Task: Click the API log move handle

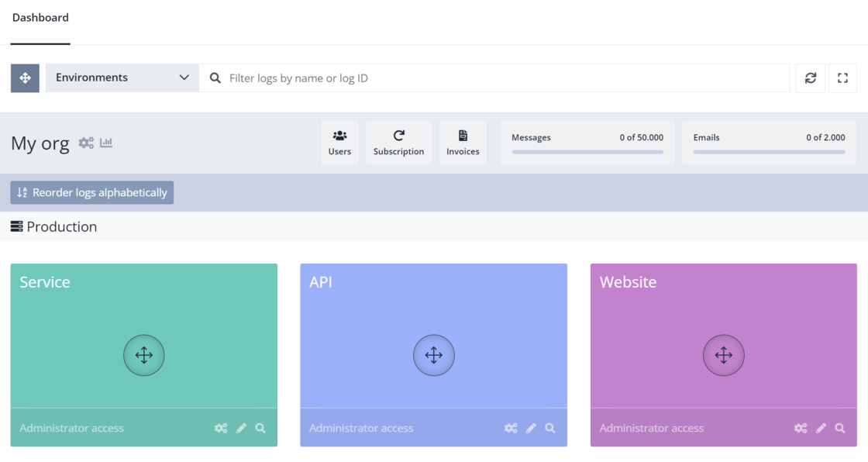Action: pyautogui.click(x=434, y=355)
